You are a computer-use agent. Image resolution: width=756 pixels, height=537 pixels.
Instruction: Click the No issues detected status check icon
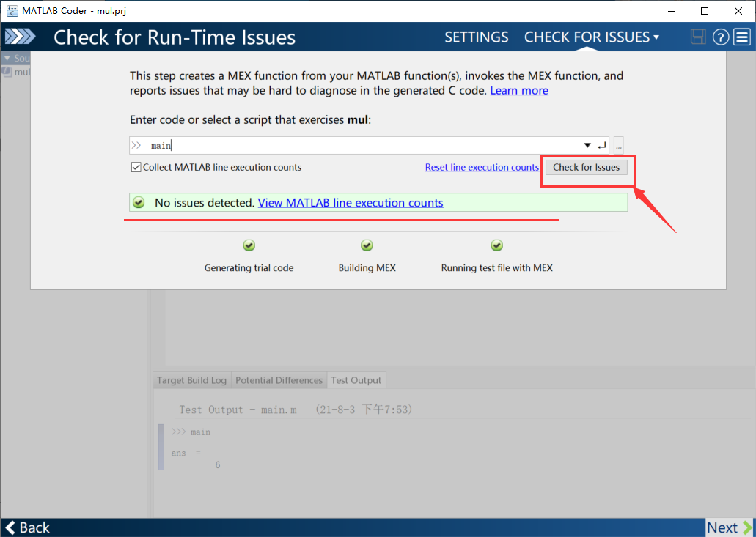click(x=139, y=203)
